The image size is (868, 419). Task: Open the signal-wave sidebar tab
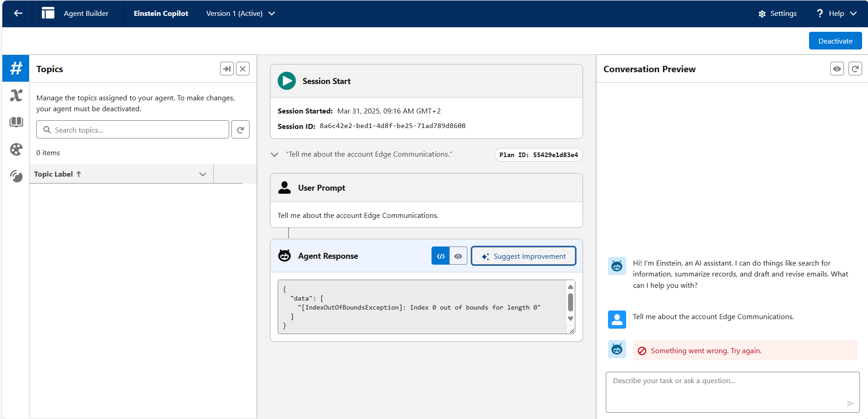16,176
